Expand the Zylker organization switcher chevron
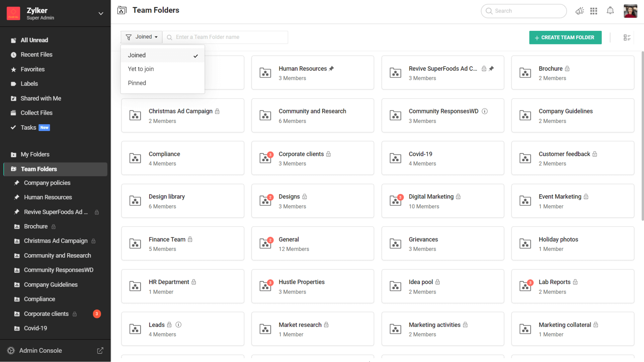 [101, 14]
